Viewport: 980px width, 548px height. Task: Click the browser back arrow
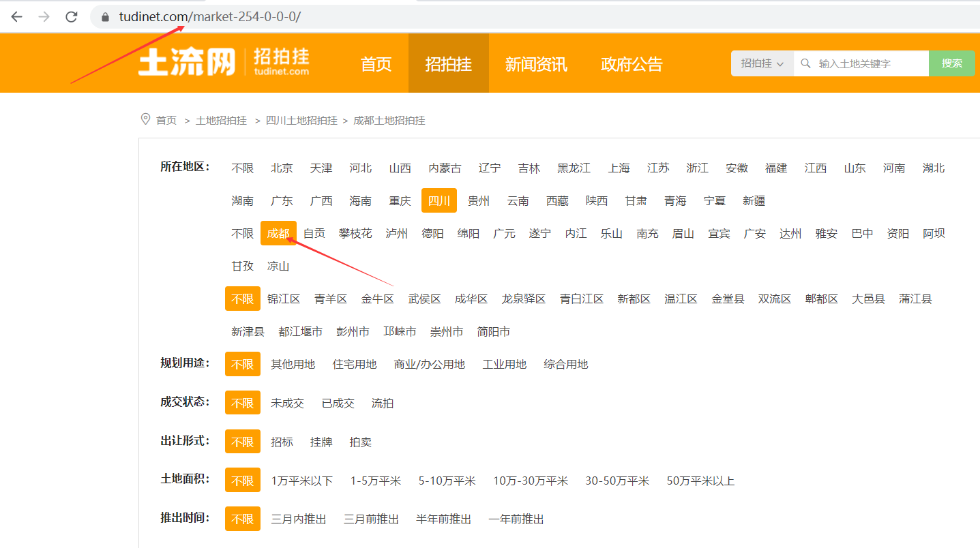16,16
